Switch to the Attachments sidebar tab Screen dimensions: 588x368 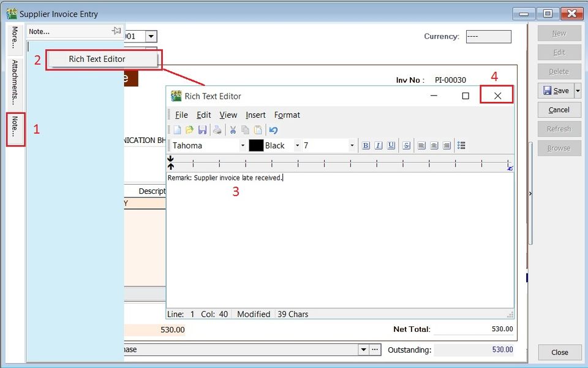13,81
